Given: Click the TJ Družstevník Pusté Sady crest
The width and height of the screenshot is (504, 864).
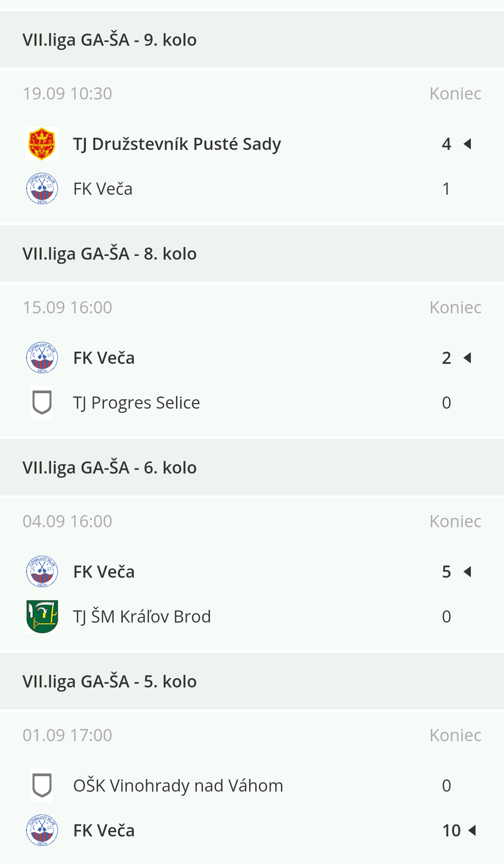Looking at the screenshot, I should 42,144.
